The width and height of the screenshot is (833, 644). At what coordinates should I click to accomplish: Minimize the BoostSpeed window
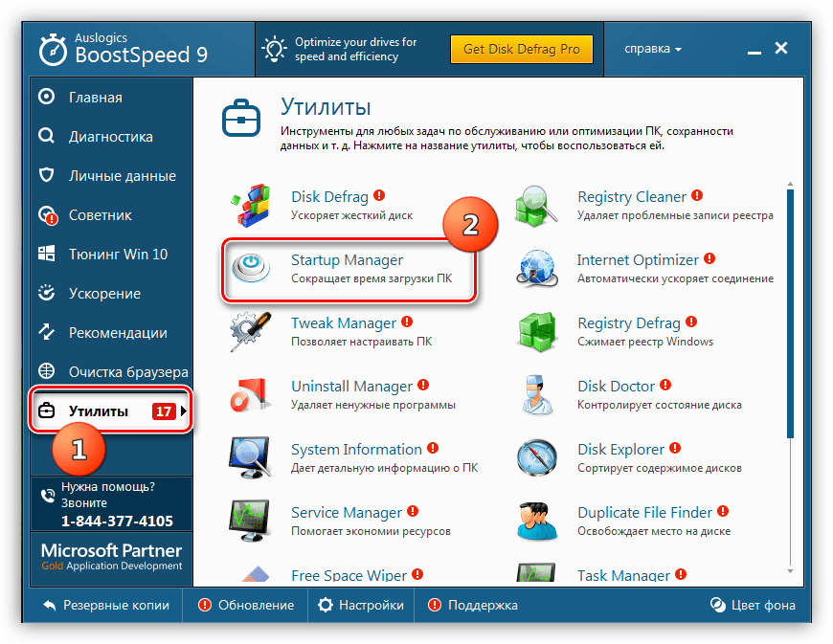tap(754, 52)
